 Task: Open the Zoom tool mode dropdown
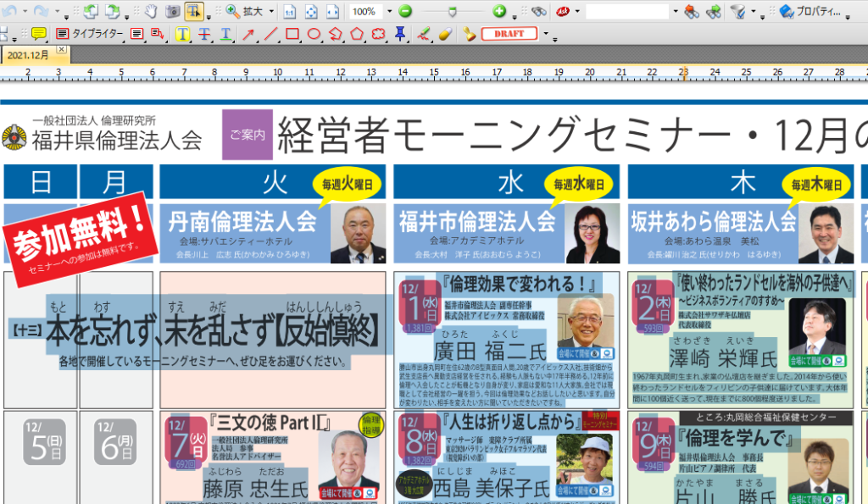271,11
